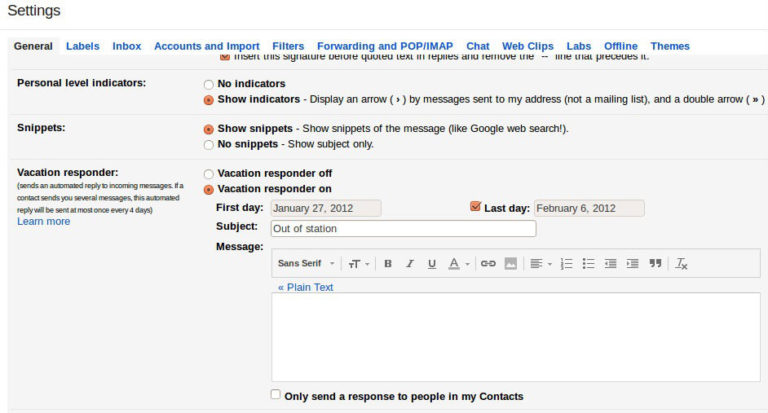Select Show snippets option
Viewport: 768px width, 413px height.
pyautogui.click(x=209, y=129)
